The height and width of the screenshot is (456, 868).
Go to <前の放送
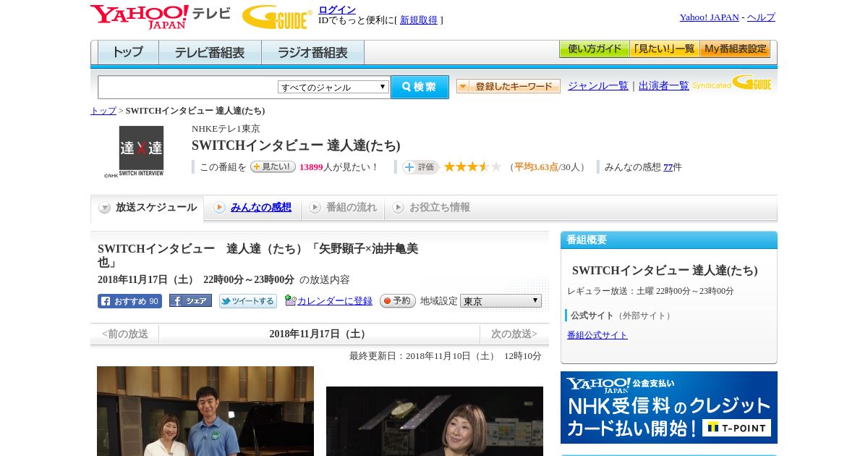pos(125,334)
